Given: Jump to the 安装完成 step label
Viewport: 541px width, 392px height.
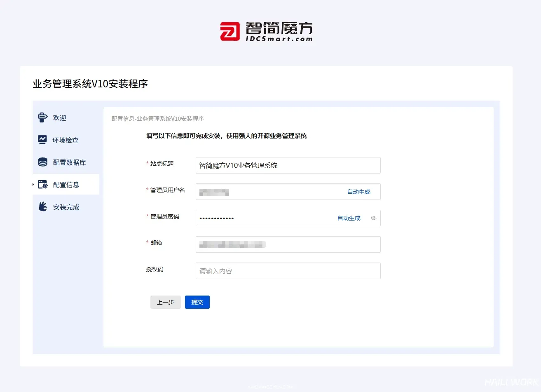Looking at the screenshot, I should [x=66, y=207].
